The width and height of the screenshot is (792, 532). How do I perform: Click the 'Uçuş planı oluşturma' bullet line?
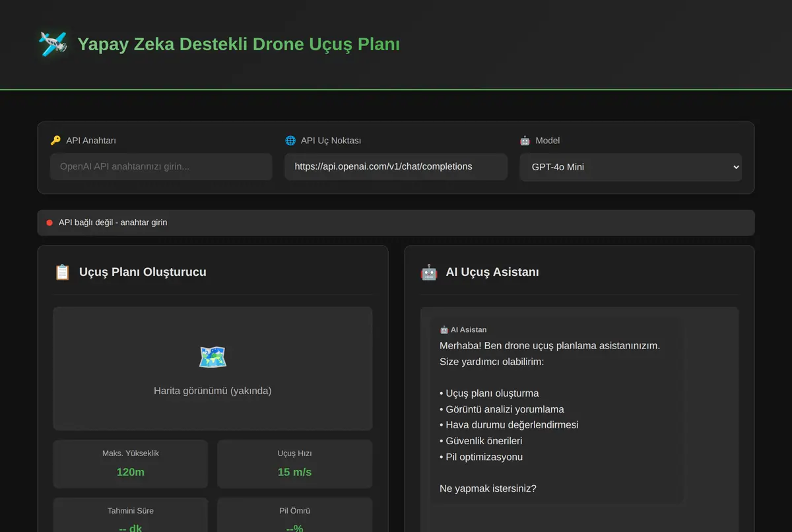(x=489, y=393)
